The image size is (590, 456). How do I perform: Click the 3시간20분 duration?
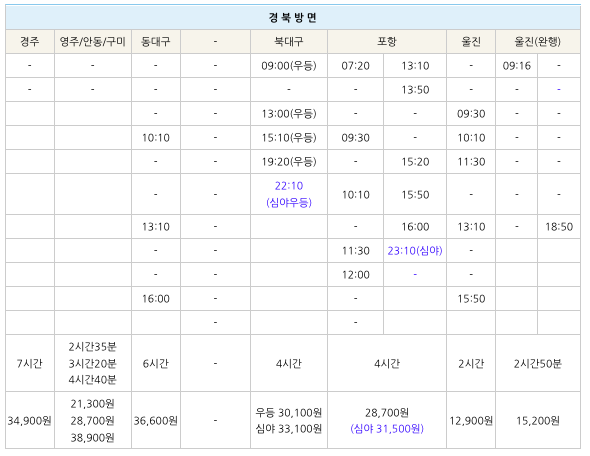[93, 363]
